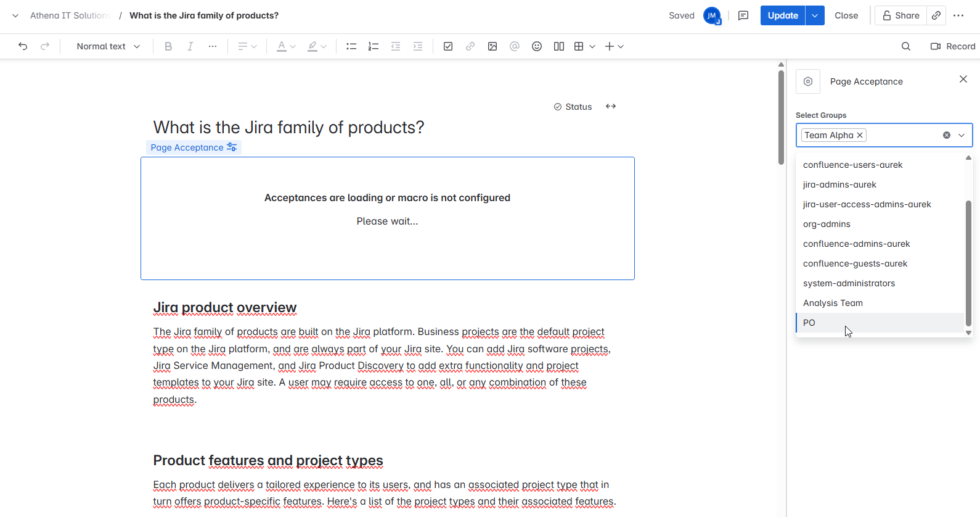
Task: Undo the last edit
Action: tap(23, 46)
